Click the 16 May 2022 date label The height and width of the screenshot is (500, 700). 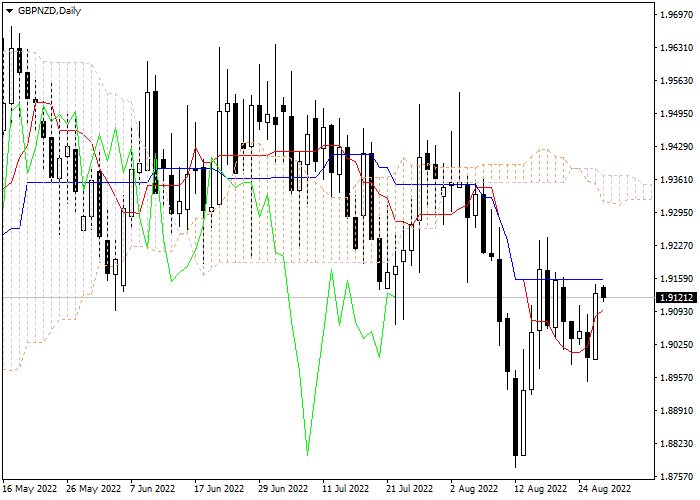30,489
